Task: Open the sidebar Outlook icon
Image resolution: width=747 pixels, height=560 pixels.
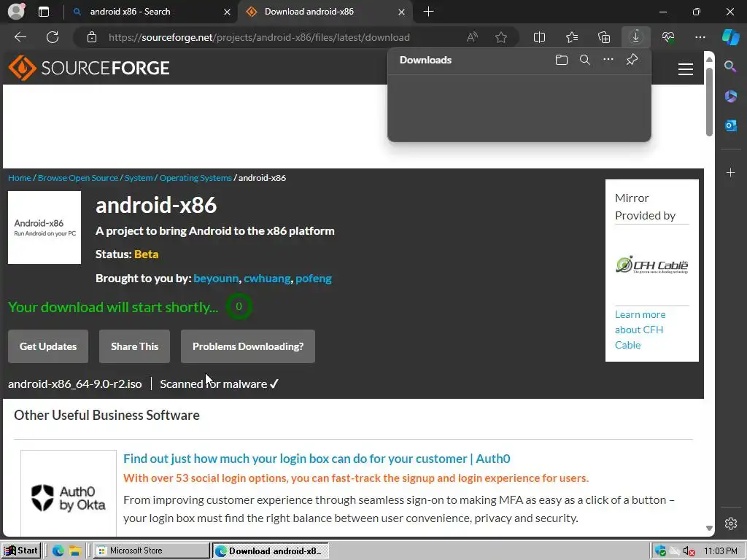Action: tap(730, 125)
